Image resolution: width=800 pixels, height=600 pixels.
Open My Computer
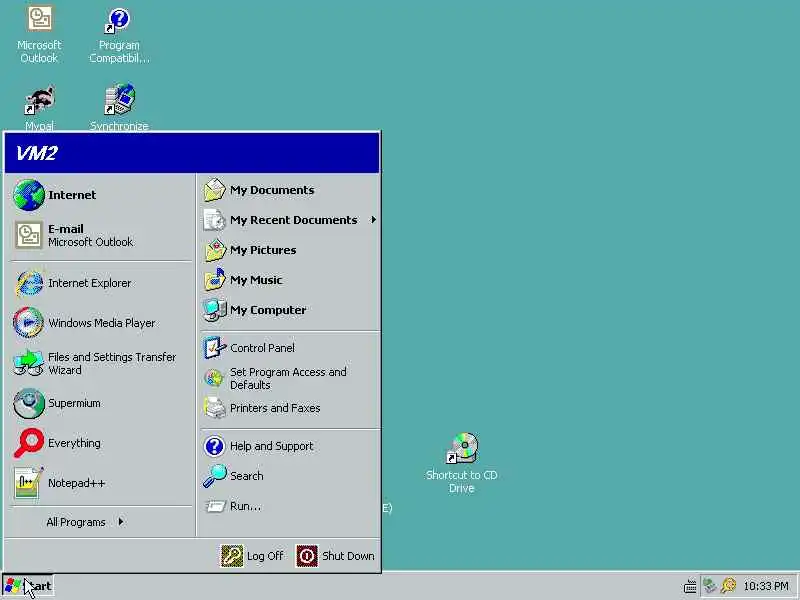point(290,310)
